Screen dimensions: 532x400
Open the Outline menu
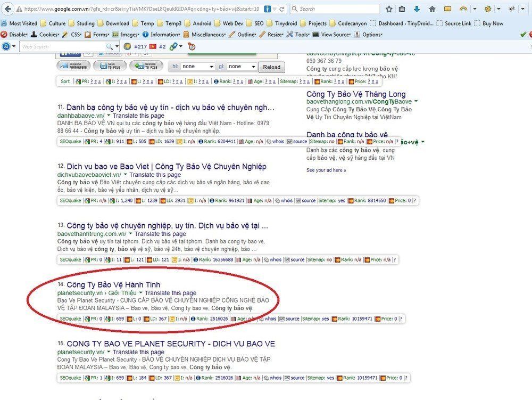coord(243,34)
